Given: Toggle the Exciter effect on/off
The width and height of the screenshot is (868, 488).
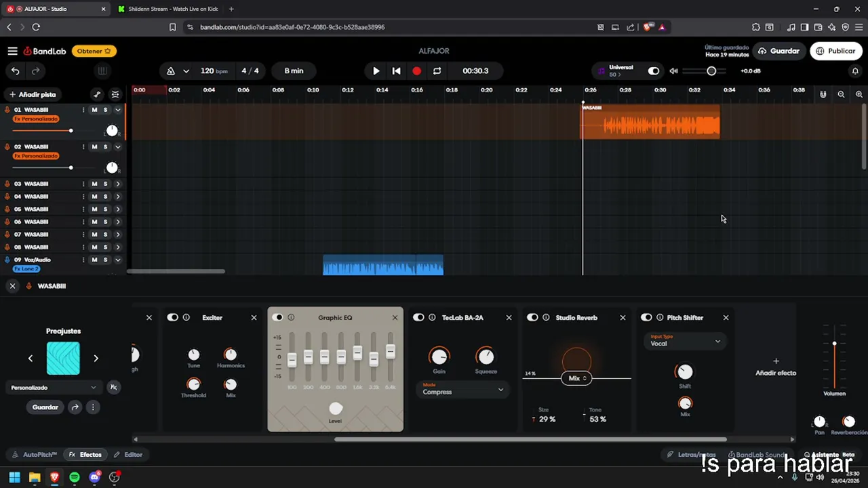Looking at the screenshot, I should tap(172, 317).
